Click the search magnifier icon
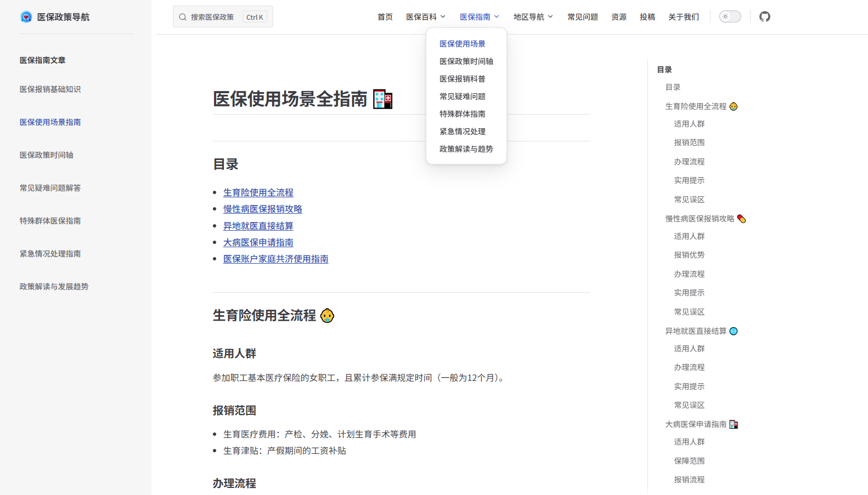868x495 pixels. coord(183,17)
